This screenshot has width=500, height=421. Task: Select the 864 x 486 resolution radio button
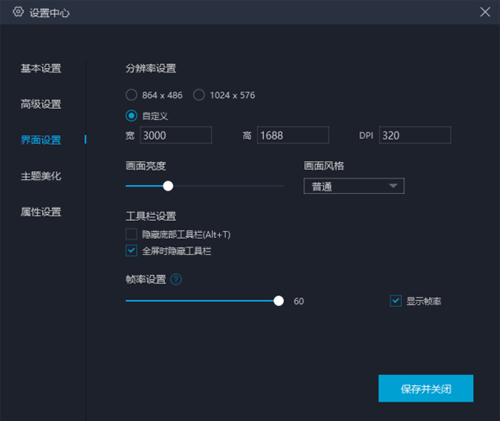131,95
